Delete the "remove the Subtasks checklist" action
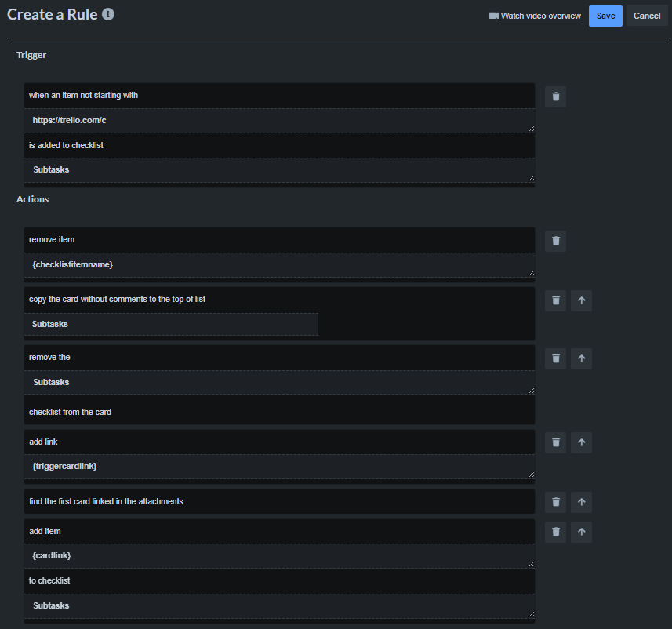The width and height of the screenshot is (672, 629). click(x=555, y=358)
